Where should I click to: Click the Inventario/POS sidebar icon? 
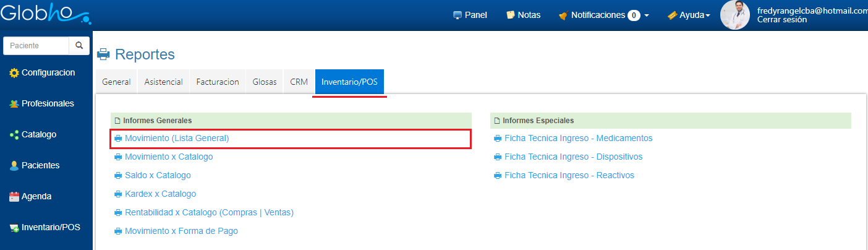(x=14, y=228)
